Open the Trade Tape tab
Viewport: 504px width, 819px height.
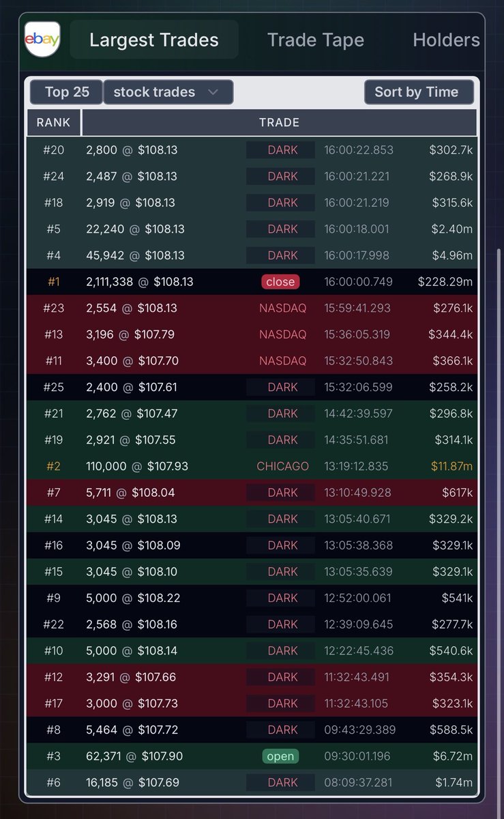coord(316,40)
